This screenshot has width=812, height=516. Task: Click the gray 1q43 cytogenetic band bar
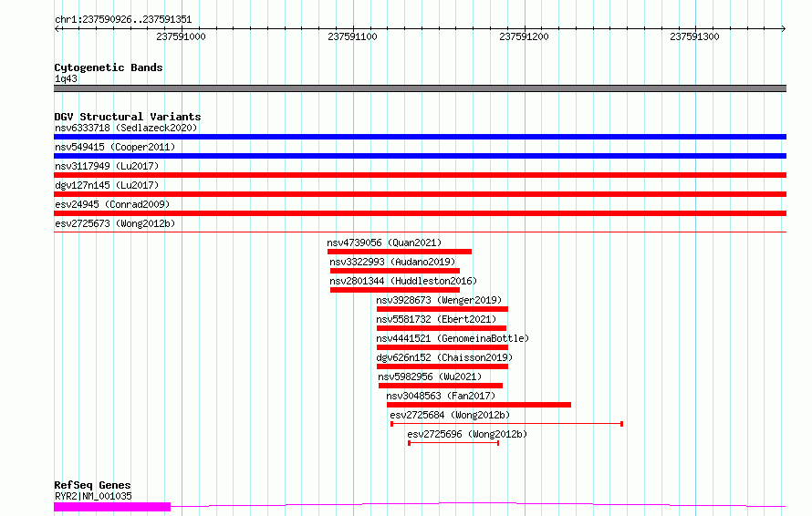[x=420, y=88]
